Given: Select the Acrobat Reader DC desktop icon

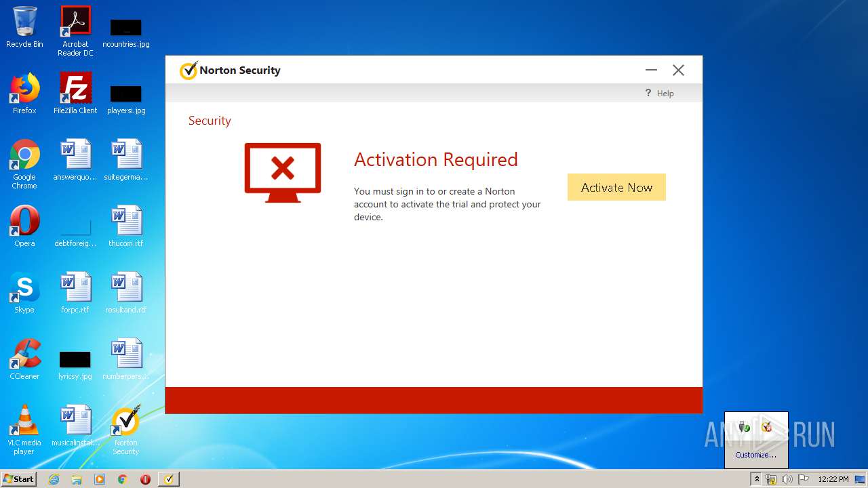Looking at the screenshot, I should click(x=75, y=31).
